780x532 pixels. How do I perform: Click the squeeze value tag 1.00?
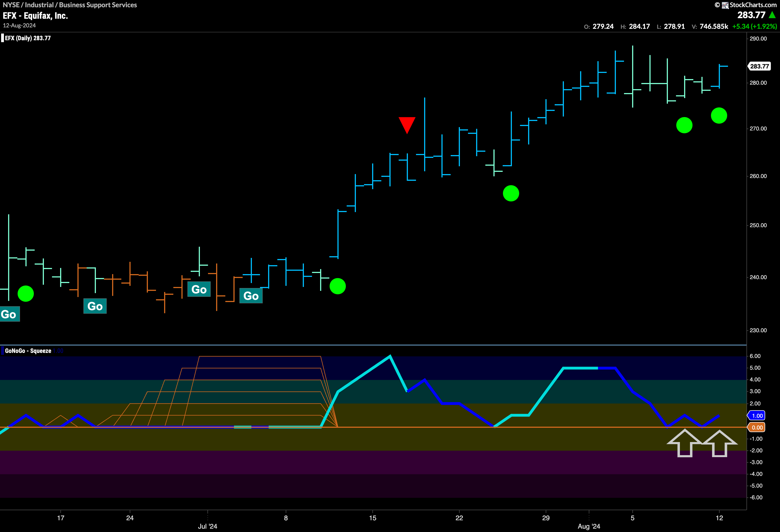(x=757, y=415)
